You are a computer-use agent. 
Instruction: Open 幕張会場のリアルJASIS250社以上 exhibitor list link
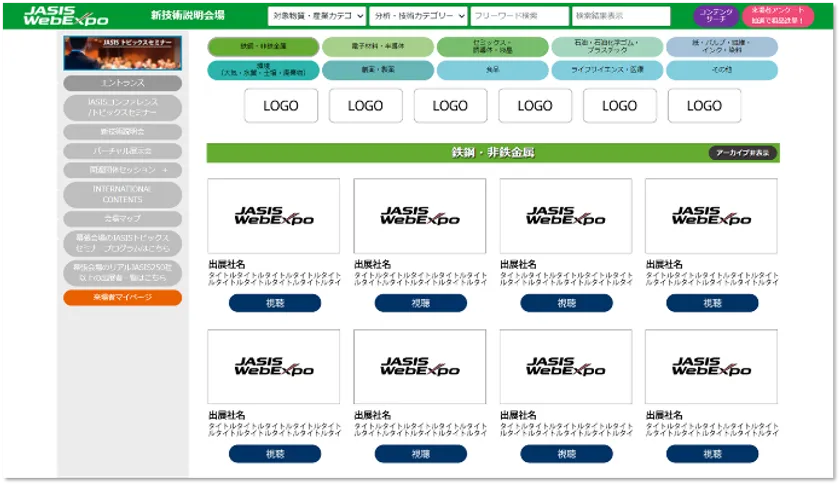click(123, 272)
